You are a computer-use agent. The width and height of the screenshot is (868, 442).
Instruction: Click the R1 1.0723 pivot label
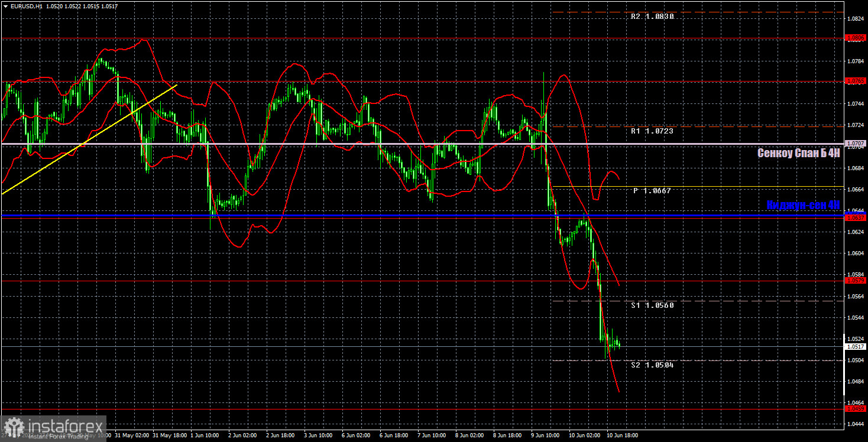(x=652, y=131)
